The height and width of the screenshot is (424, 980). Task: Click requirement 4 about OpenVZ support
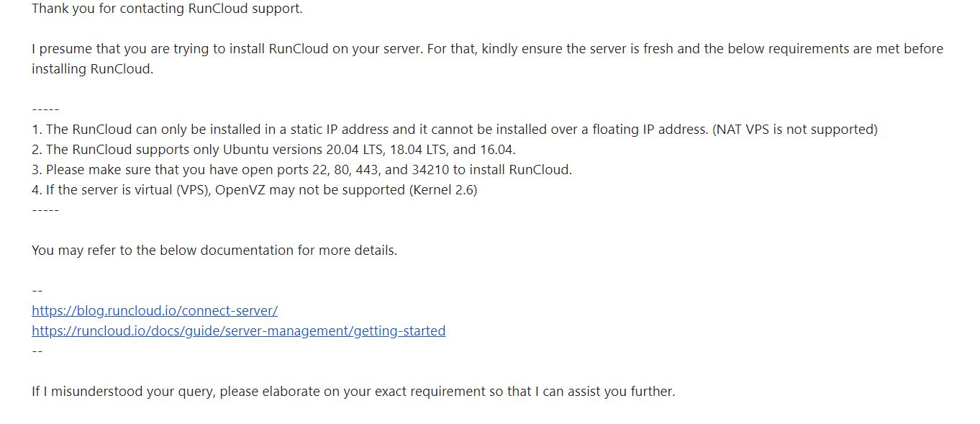tap(254, 190)
